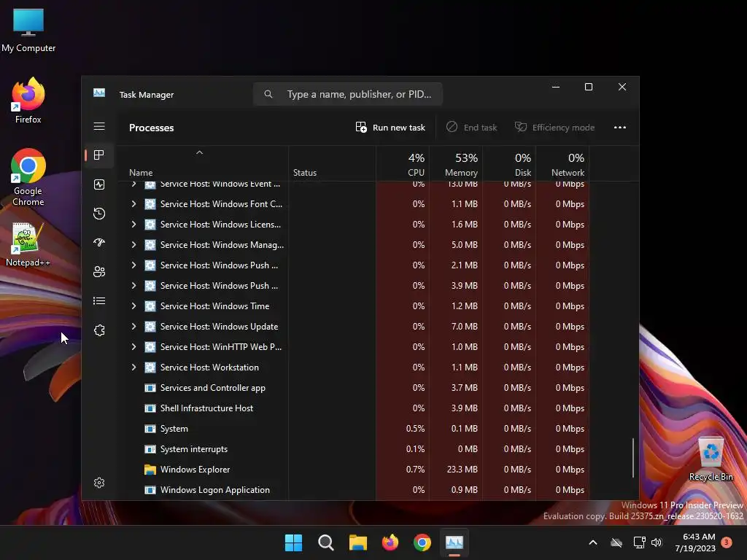Open the Users sidebar icon
Viewport: 747px width, 560px height.
[x=99, y=271]
